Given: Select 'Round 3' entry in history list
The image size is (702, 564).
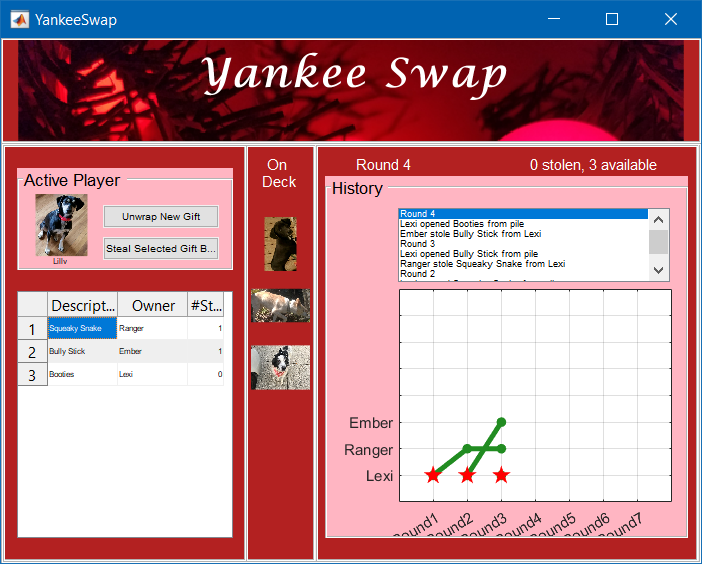Looking at the screenshot, I should 418,244.
